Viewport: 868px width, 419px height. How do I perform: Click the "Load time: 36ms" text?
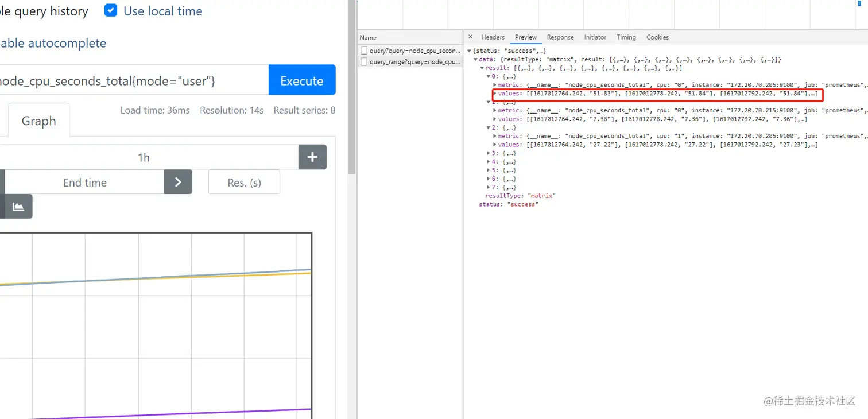tap(155, 110)
